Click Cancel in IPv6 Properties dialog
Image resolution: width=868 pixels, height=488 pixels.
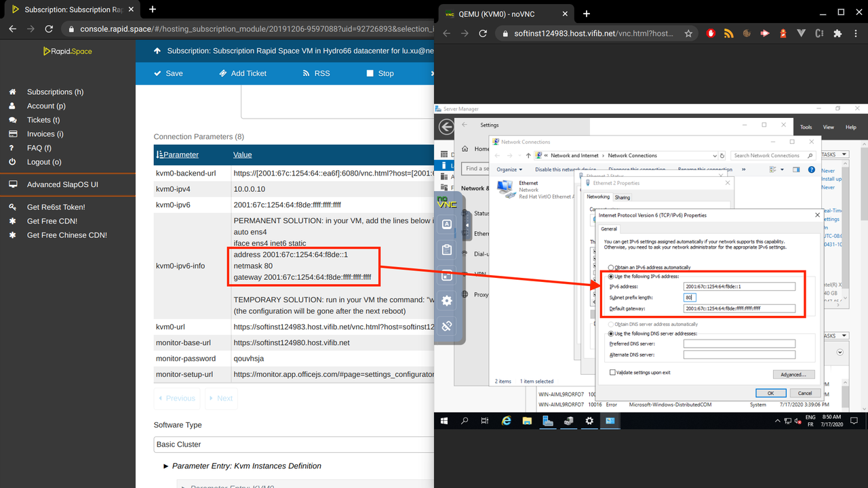805,393
